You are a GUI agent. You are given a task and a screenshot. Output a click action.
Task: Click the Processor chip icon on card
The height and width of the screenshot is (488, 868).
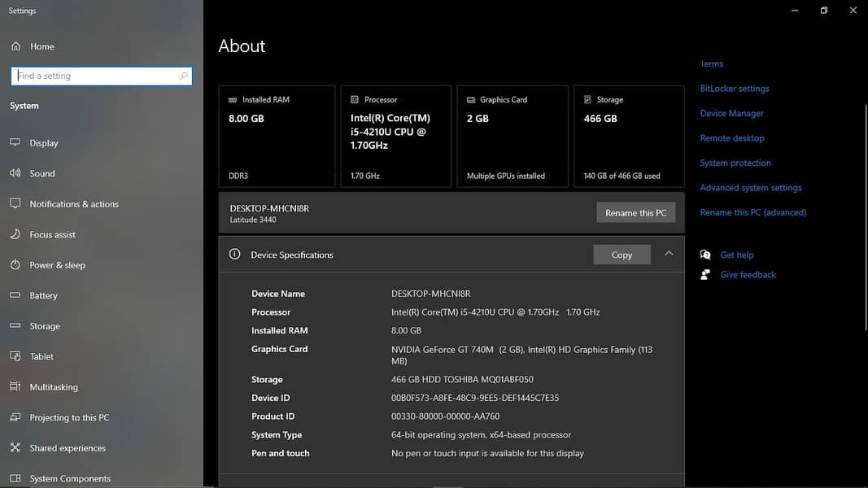click(x=355, y=99)
